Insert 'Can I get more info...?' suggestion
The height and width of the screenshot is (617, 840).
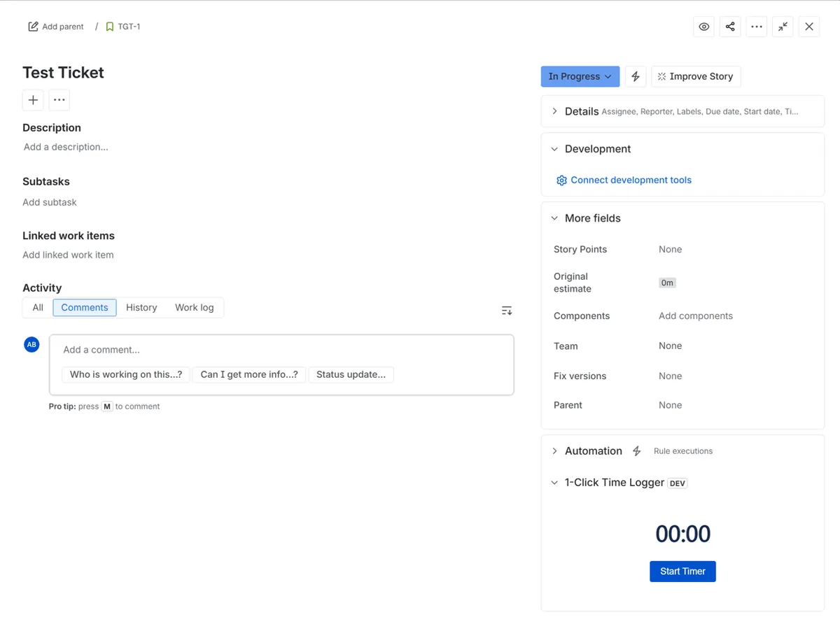[x=249, y=375]
